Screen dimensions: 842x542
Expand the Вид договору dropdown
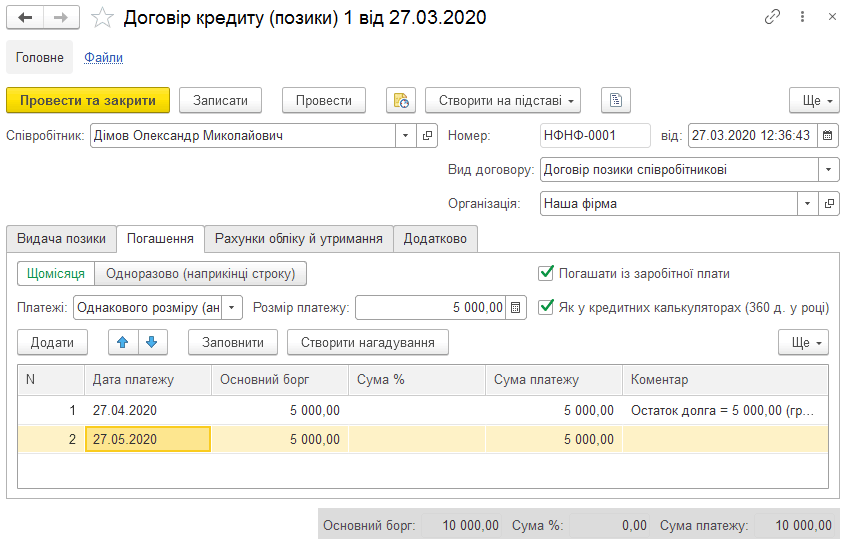pyautogui.click(x=828, y=170)
